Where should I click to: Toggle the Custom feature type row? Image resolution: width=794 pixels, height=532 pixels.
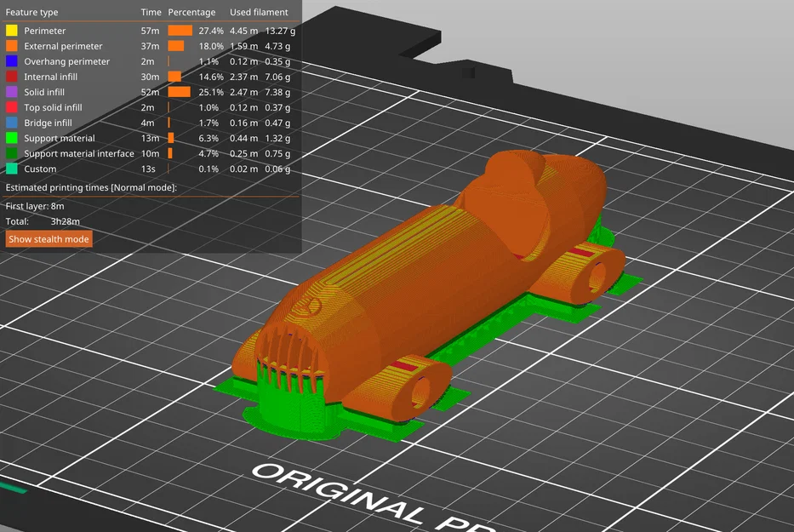(151, 169)
